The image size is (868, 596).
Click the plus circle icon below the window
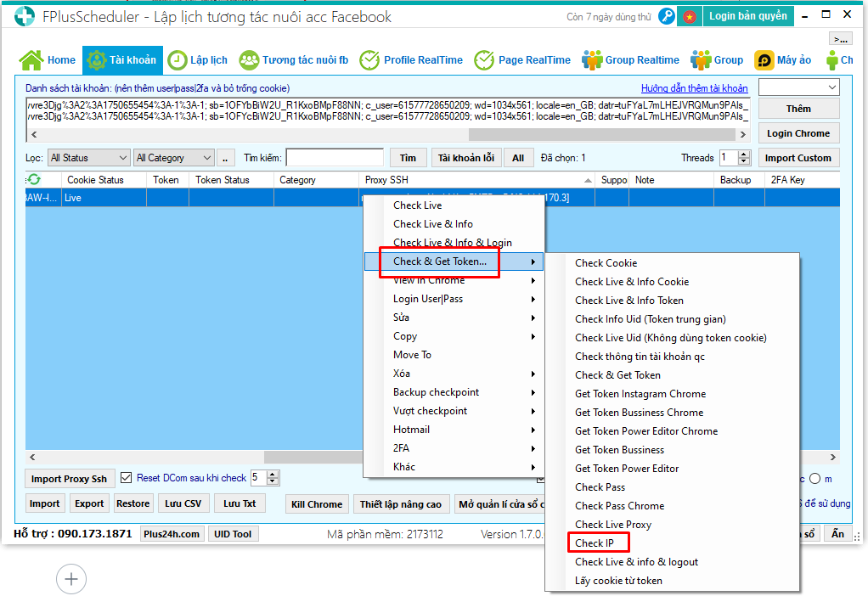pyautogui.click(x=71, y=579)
